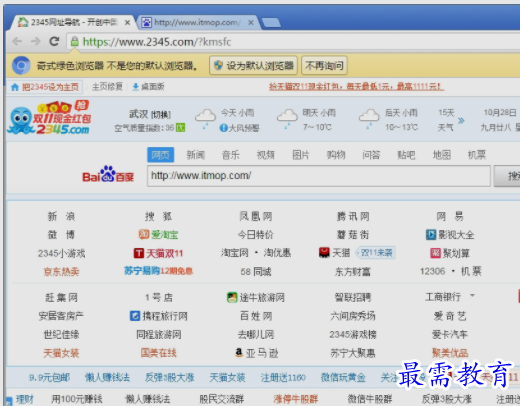Image resolution: width=520 pixels, height=406 pixels.
Task: Click 设为默认浏览器 button
Action: [x=254, y=66]
